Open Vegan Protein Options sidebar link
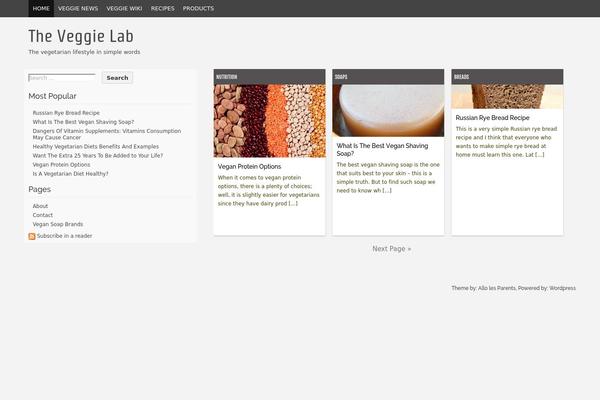 click(62, 165)
